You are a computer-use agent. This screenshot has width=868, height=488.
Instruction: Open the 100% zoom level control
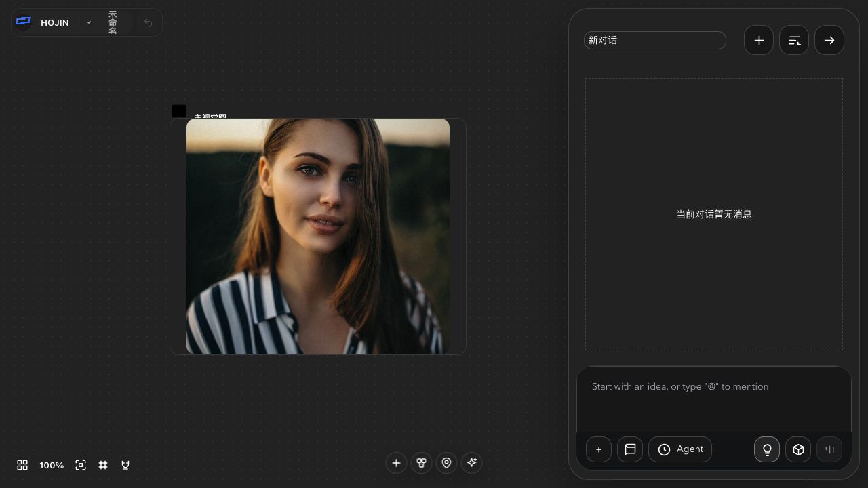tap(52, 465)
